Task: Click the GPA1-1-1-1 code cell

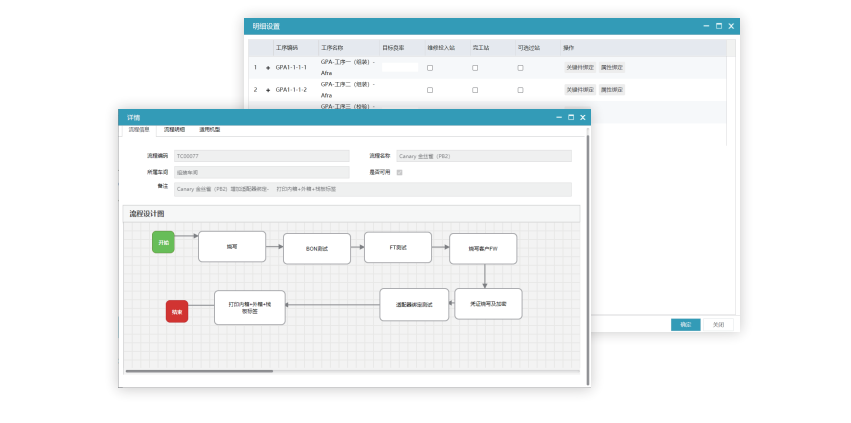Action: click(x=291, y=67)
